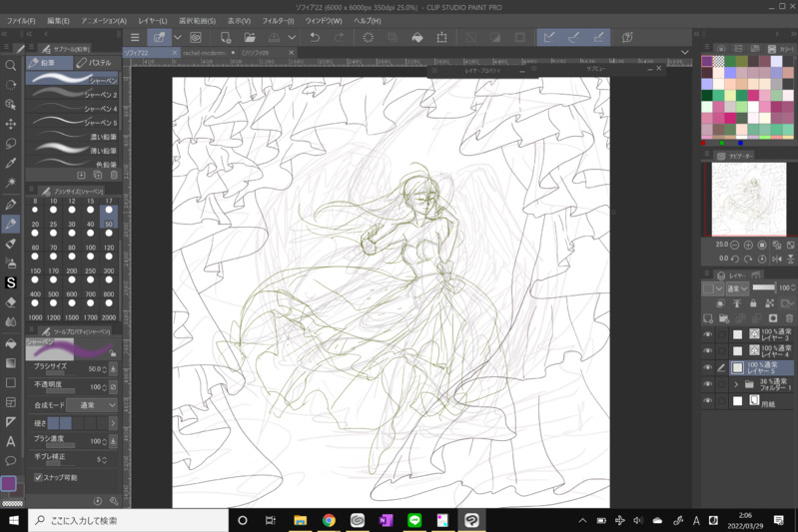Select the Fill bucket tool
The image size is (798, 532).
tap(11, 342)
